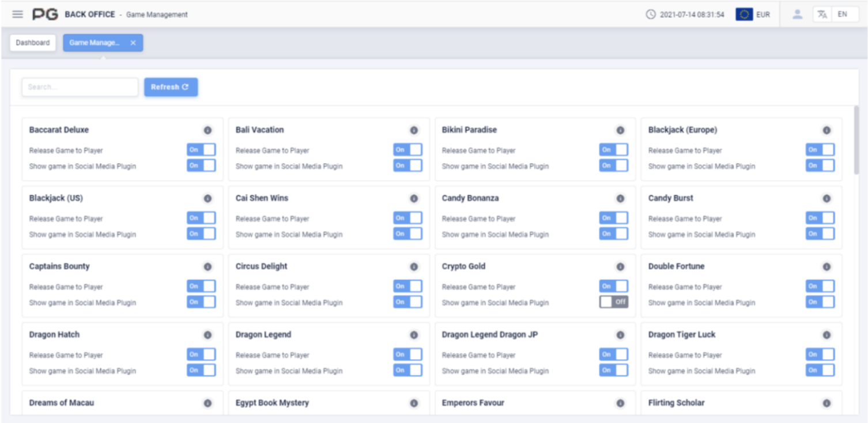Image resolution: width=868 pixels, height=423 pixels.
Task: Open the EUR currency selector
Action: (763, 15)
